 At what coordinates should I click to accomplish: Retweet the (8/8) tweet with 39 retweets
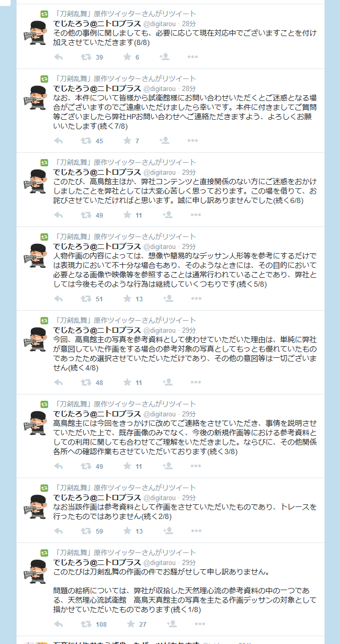point(85,57)
